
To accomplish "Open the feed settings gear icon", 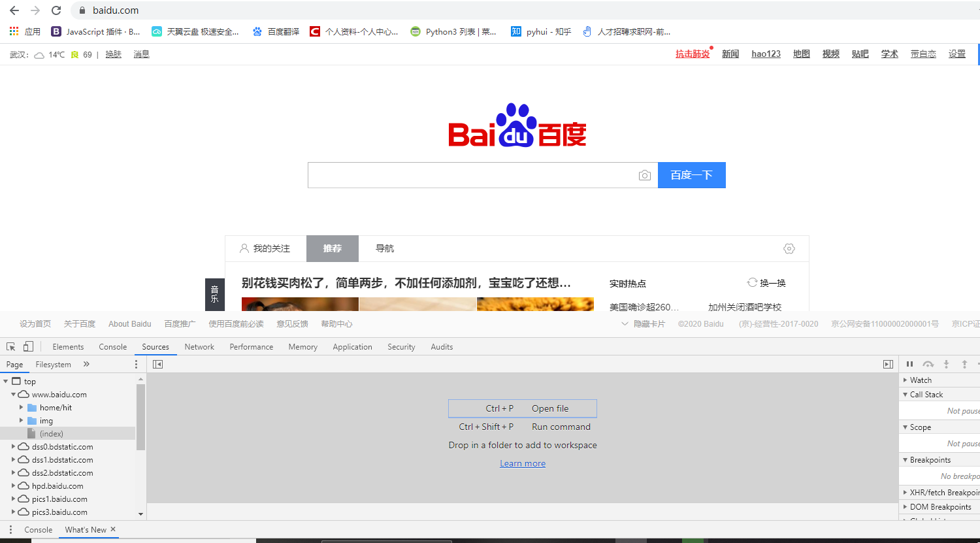I will [x=789, y=248].
